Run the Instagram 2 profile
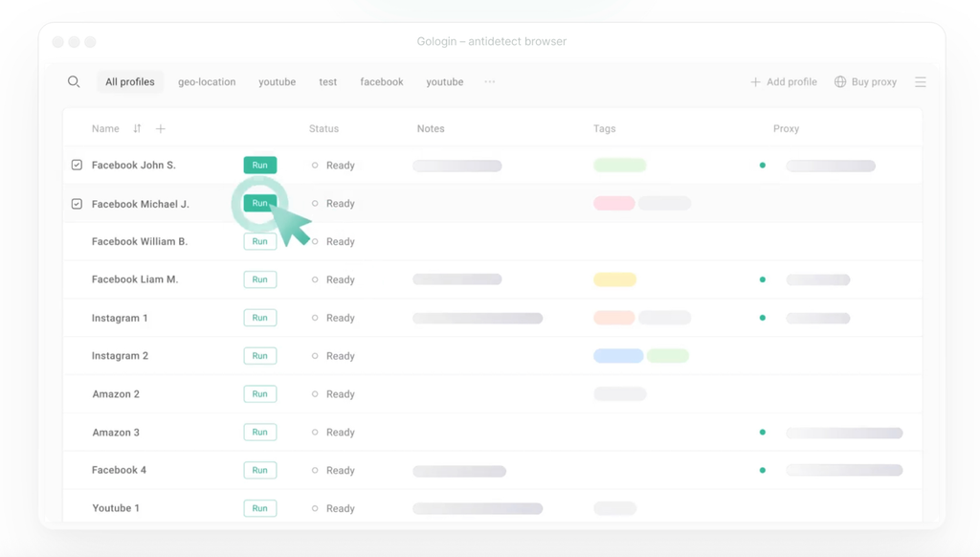This screenshot has width=980, height=557. click(260, 356)
